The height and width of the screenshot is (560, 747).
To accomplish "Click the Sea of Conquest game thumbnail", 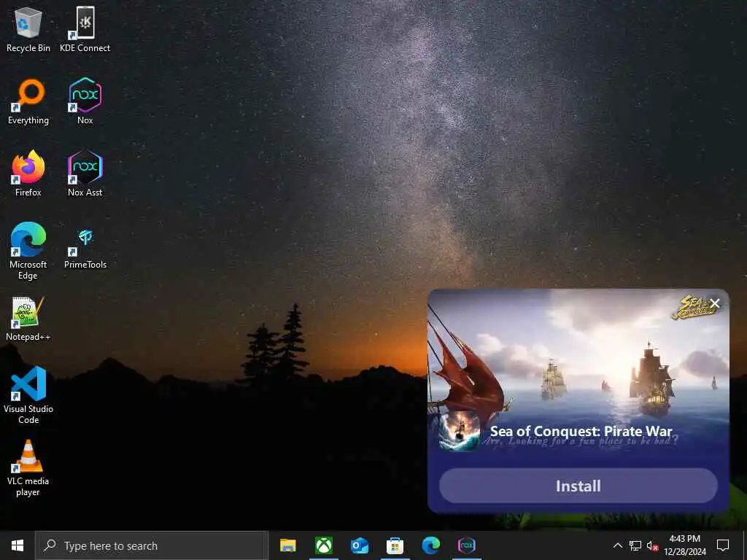I will pyautogui.click(x=460, y=432).
